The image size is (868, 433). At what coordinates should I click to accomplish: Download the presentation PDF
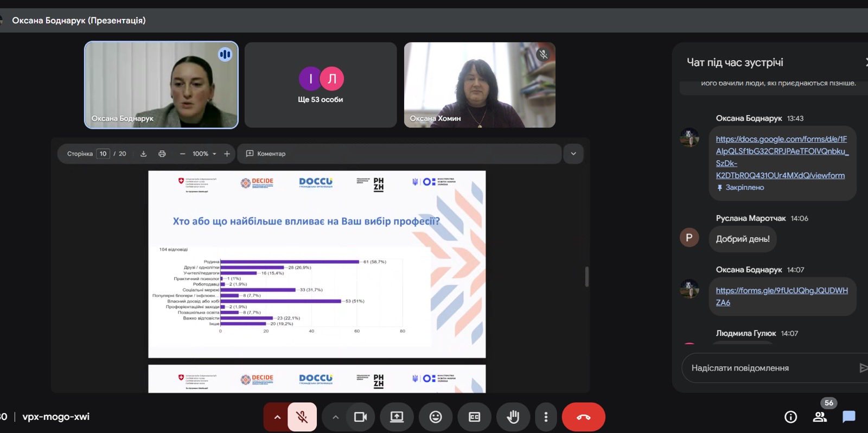143,154
